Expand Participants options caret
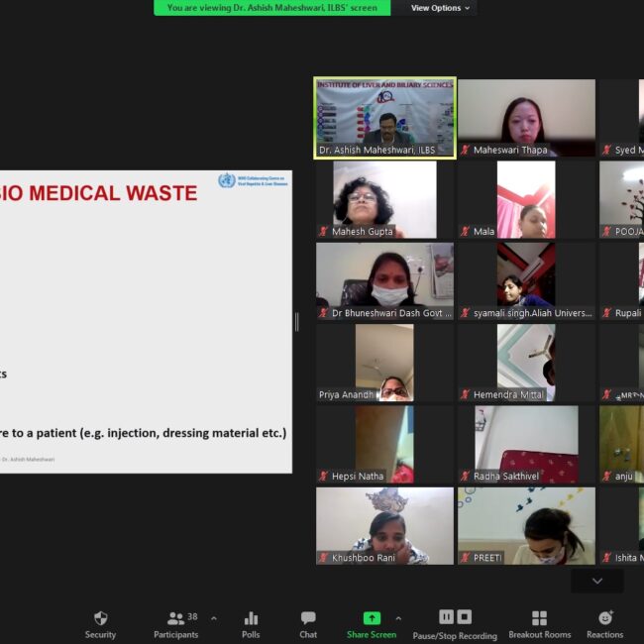644x644 pixels. (214, 617)
